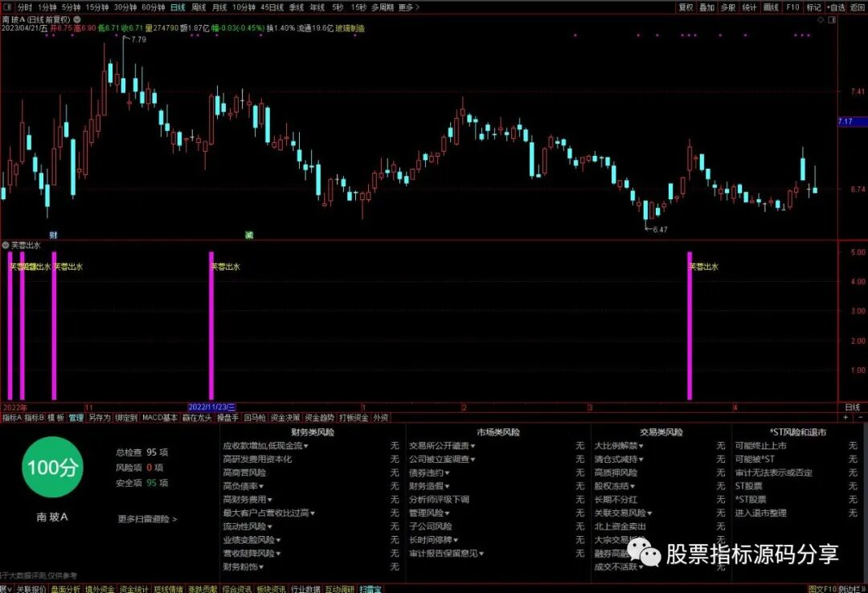Open the 资金统计 bottom tab

(x=133, y=588)
